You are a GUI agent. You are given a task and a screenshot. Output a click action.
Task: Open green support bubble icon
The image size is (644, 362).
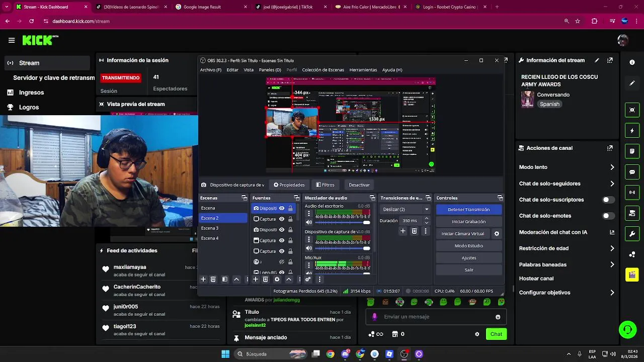627,330
